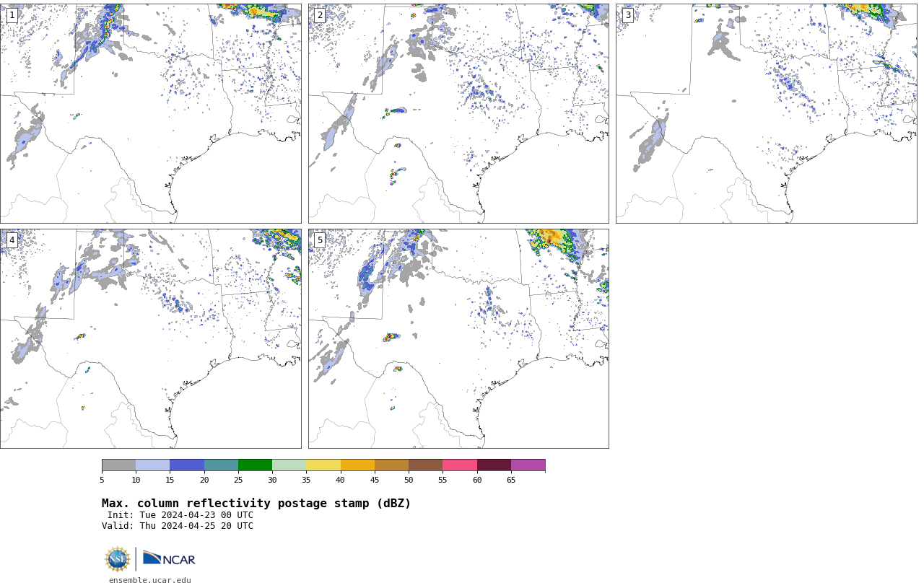Open ensemble member 1 reflectivity map
This screenshot has height=588, width=924.
[x=150, y=113]
